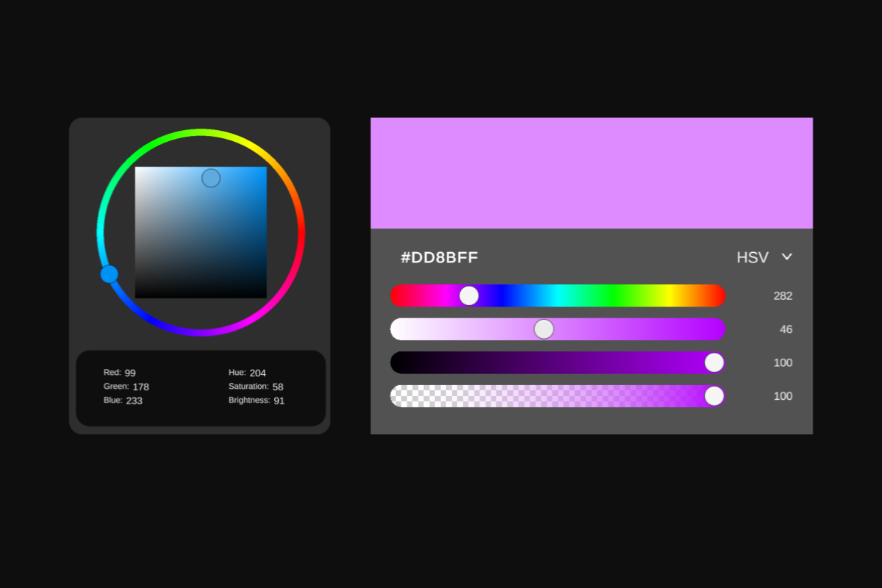Screen dimensions: 882x588
Task: Click the brightness slider handle at 100
Action: 714,362
